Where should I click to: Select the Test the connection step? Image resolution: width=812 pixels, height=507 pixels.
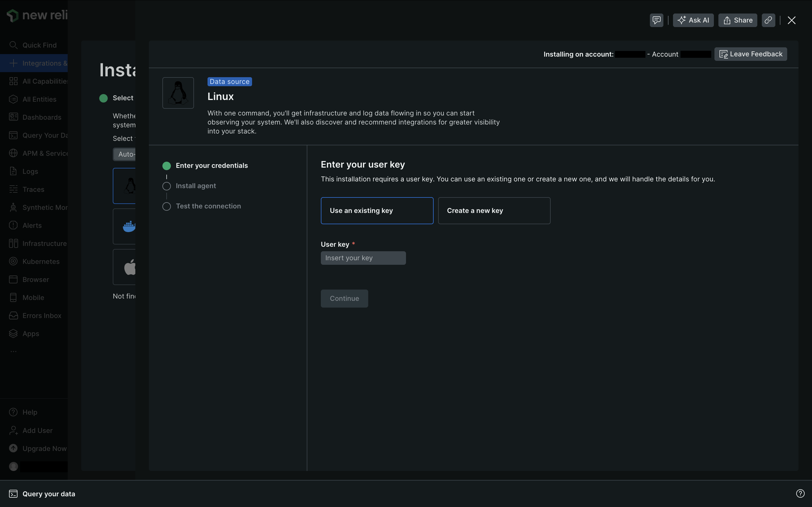208,206
